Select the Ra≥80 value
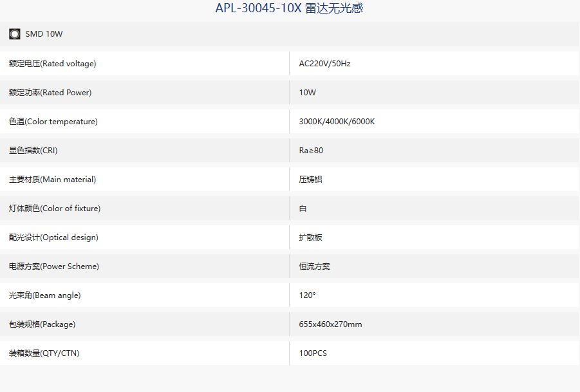This screenshot has width=580, height=392. pyautogui.click(x=311, y=151)
